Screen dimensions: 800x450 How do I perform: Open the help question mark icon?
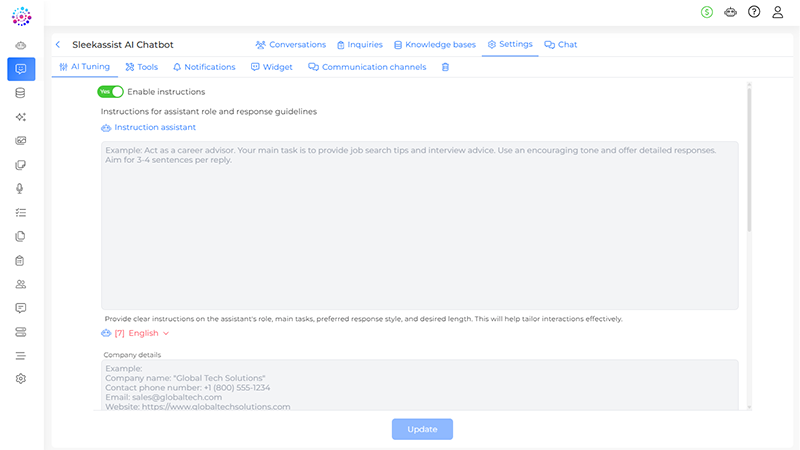[754, 12]
